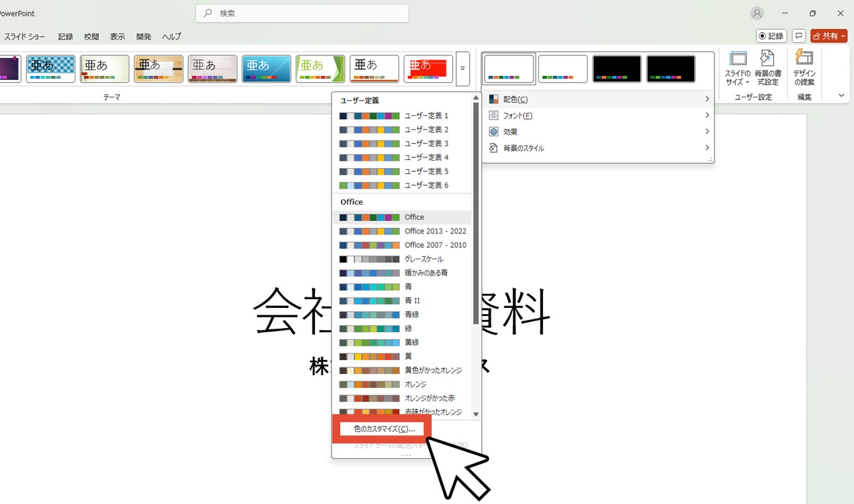Select the green arrow 亜あ theme thumbnail

pos(320,69)
